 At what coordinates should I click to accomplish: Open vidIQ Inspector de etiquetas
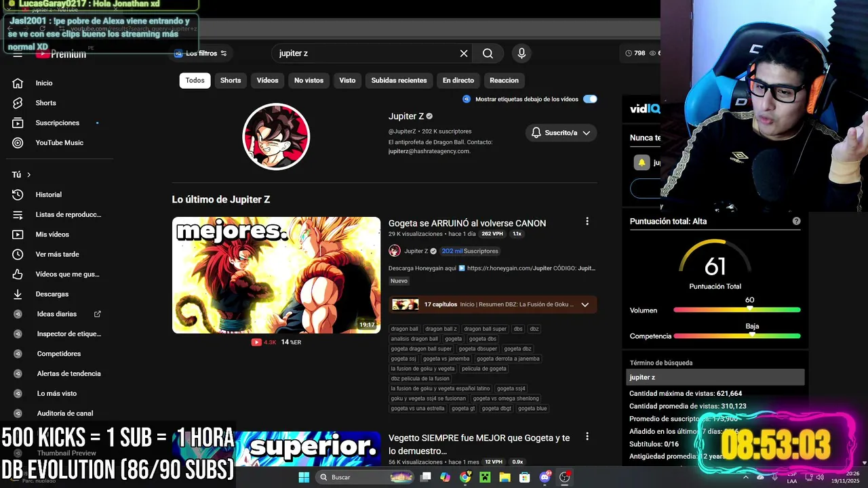pyautogui.click(x=68, y=333)
